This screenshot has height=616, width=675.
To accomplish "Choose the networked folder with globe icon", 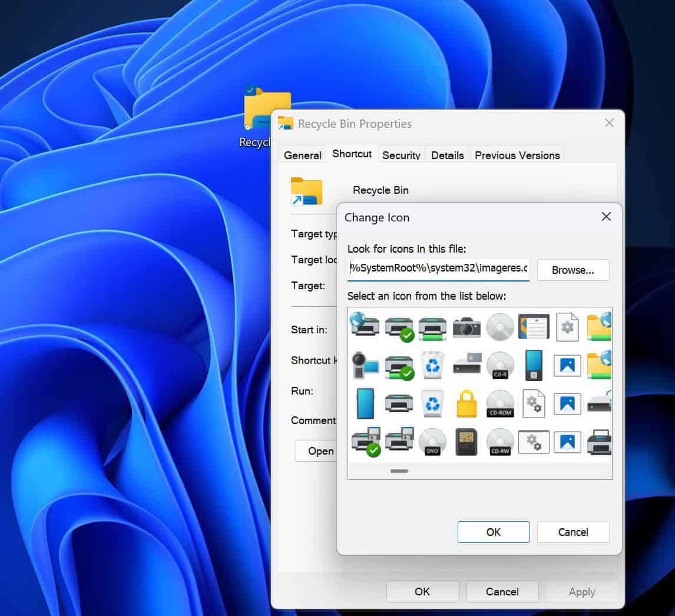I will pos(600,327).
